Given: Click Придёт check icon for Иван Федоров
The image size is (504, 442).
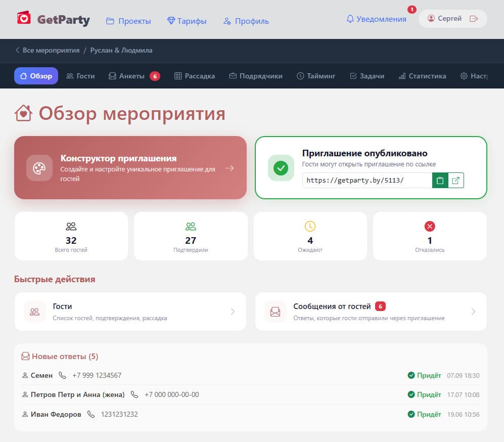Looking at the screenshot, I should pyautogui.click(x=411, y=414).
